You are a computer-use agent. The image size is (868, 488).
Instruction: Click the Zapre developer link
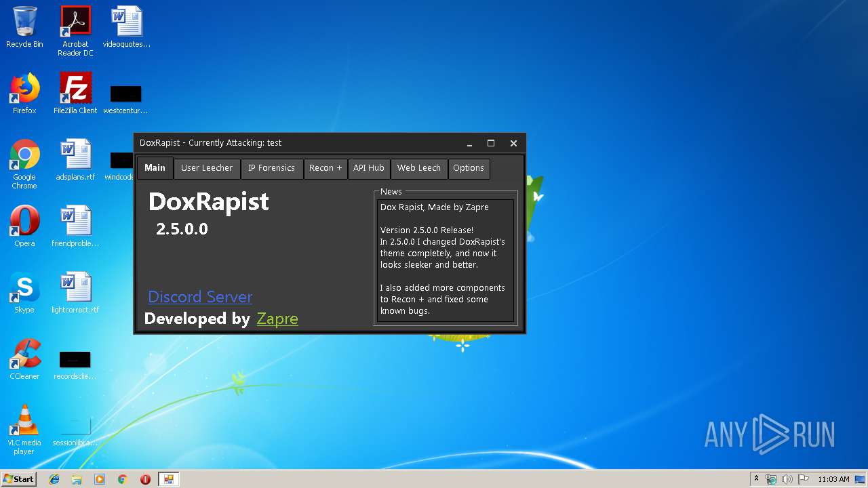click(277, 319)
